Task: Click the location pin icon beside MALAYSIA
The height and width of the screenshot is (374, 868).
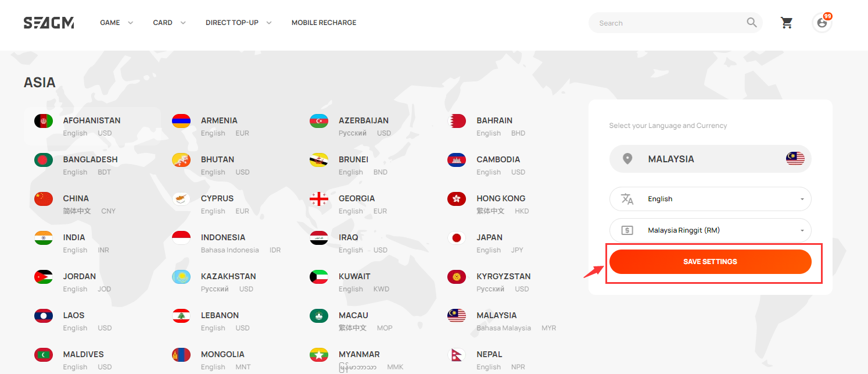Action: click(x=627, y=159)
